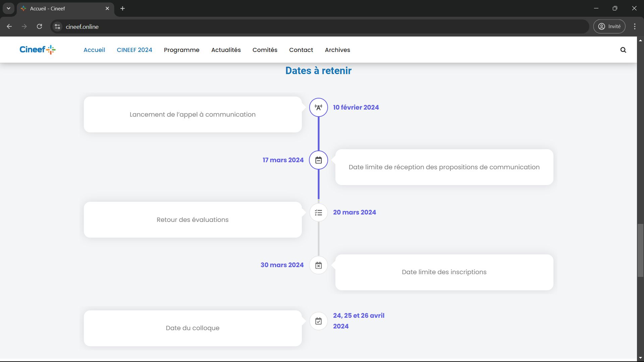This screenshot has width=644, height=362.
Task: Open the Chrome three-dot menu
Action: coord(635,26)
